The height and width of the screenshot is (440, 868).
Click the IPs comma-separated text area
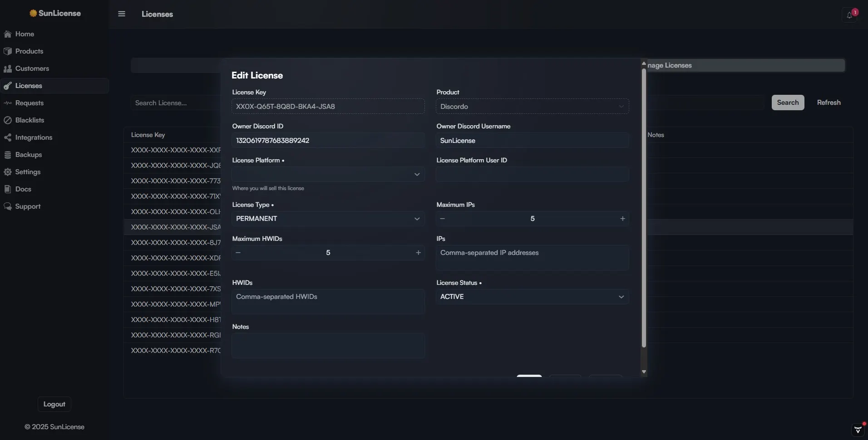tap(533, 258)
